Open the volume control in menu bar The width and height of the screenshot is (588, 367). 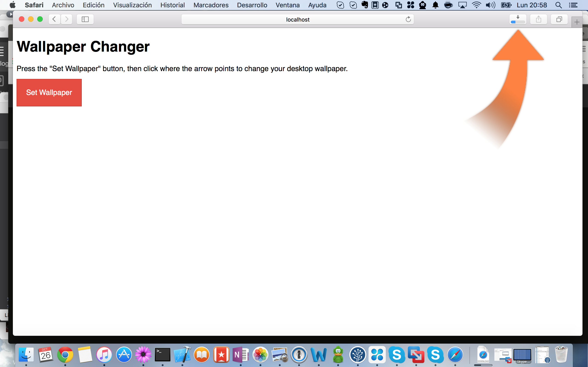coord(490,5)
